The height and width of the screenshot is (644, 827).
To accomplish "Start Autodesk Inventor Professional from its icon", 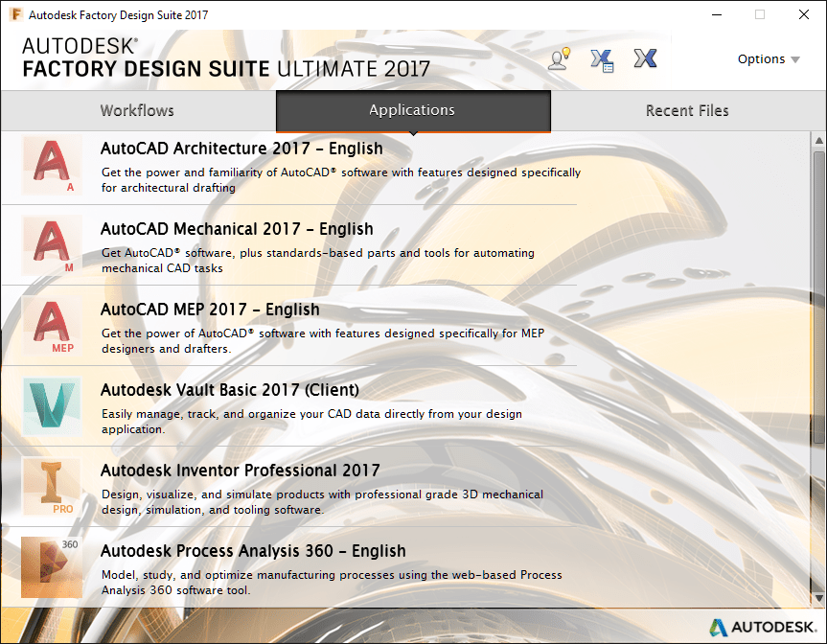I will click(50, 487).
